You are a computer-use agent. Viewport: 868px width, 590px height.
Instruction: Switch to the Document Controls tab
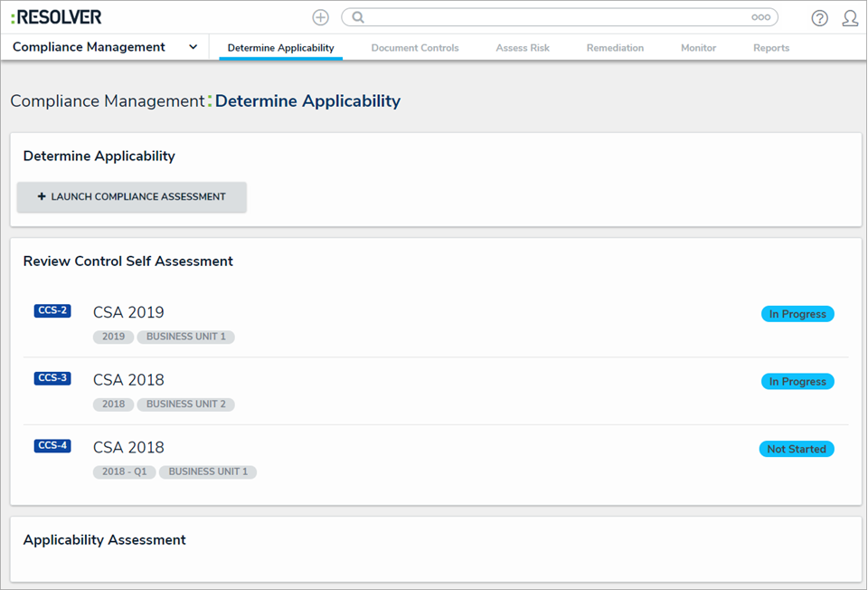415,48
